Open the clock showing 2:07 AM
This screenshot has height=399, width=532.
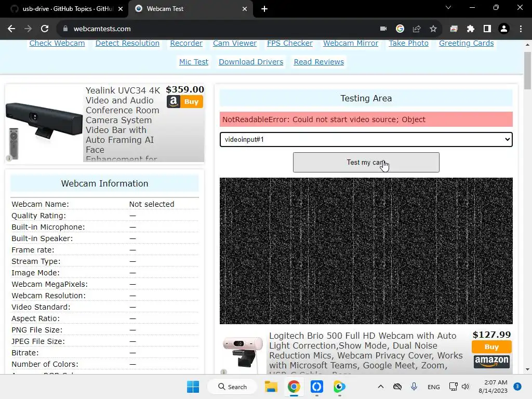493,387
